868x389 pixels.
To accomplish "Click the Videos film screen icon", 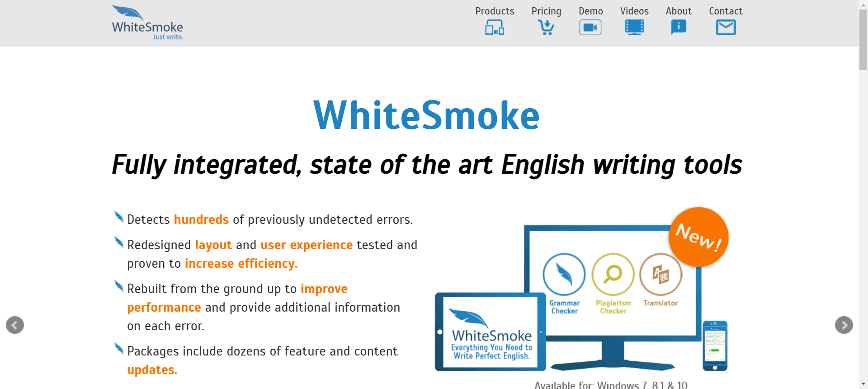I will pyautogui.click(x=634, y=28).
